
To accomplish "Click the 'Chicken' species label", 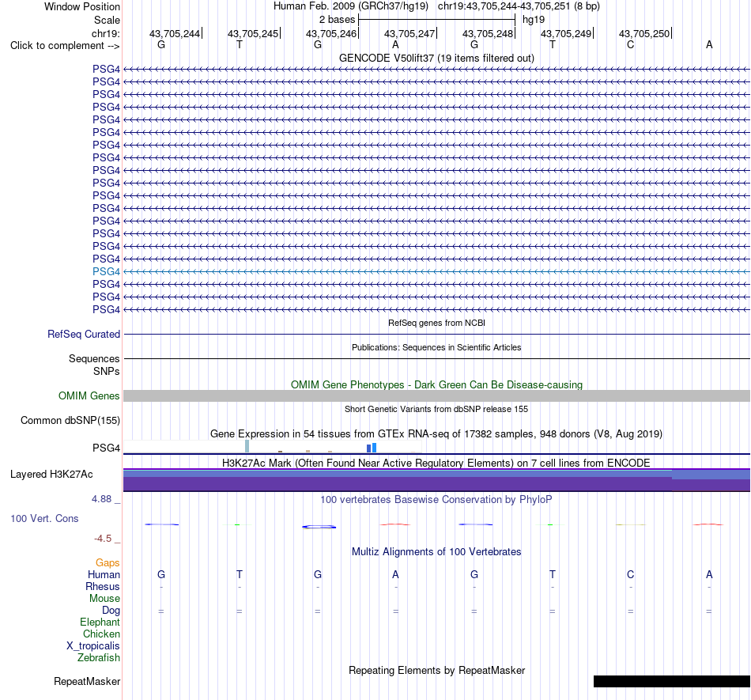I will 101,634.
